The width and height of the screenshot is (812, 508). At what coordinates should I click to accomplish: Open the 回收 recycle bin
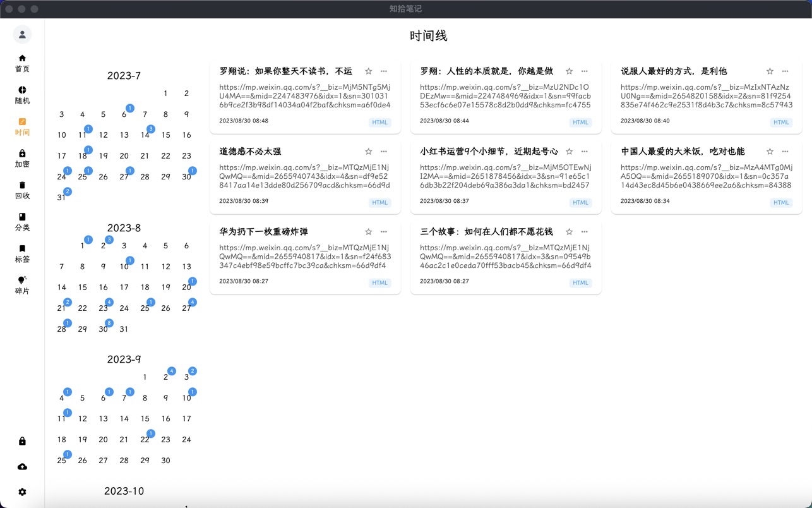[x=22, y=190]
